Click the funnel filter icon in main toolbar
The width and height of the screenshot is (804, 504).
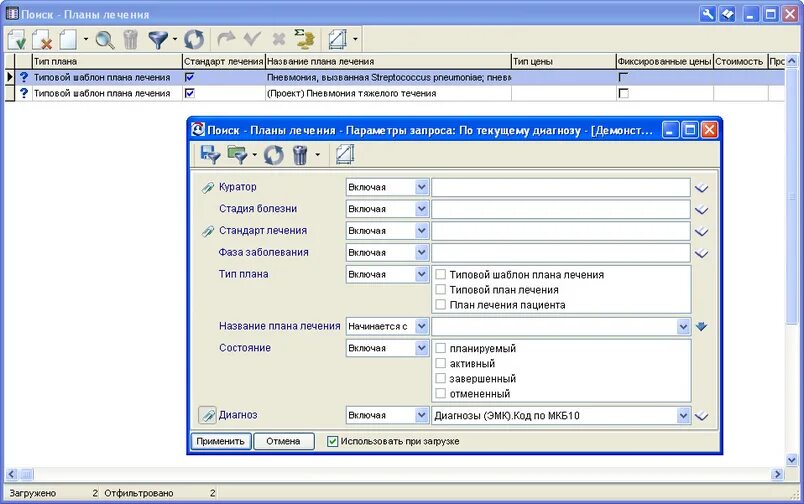158,39
